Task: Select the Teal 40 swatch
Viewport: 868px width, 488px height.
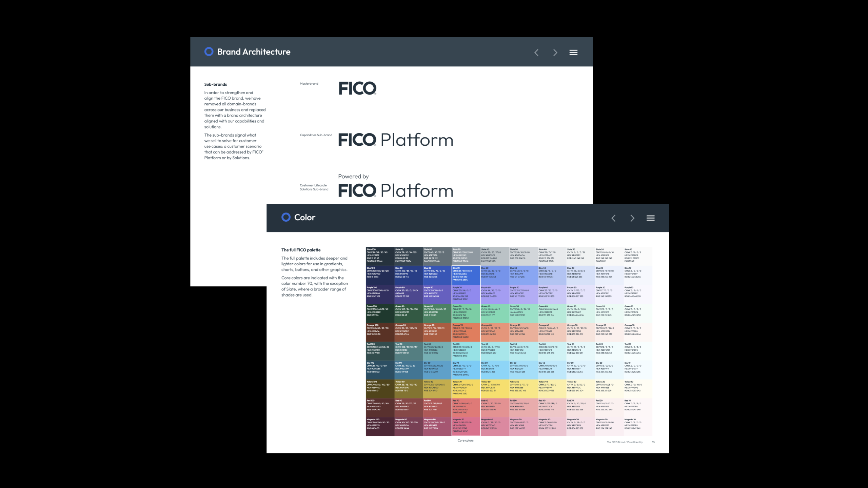Action: (552, 352)
